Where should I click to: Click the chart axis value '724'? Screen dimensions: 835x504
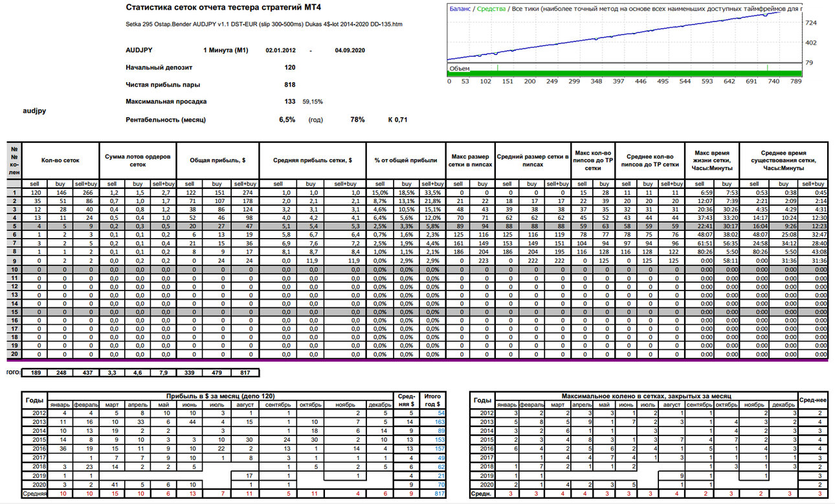[x=810, y=23]
